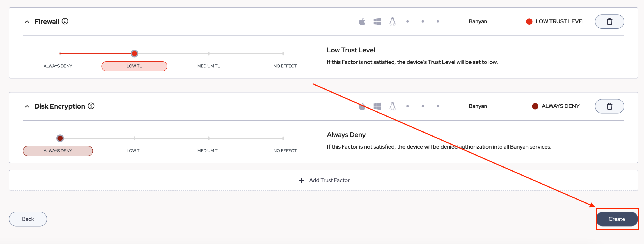Set Firewall effect to Medium TL

[208, 66]
